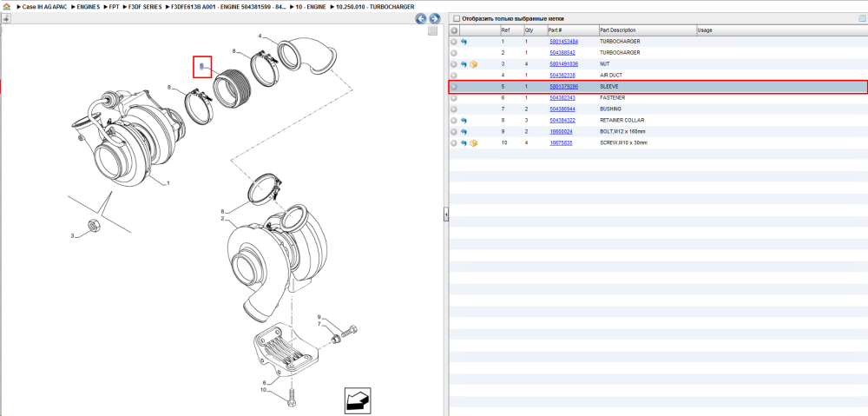Open the '10.250.010 - TURBOCHARGER' breadcrumb
The width and height of the screenshot is (868, 416).
coord(375,7)
